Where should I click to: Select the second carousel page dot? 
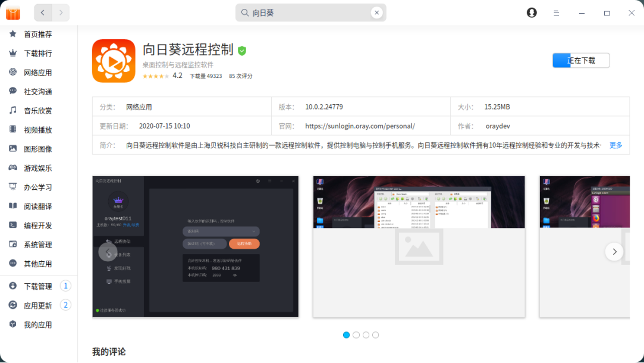pos(356,335)
